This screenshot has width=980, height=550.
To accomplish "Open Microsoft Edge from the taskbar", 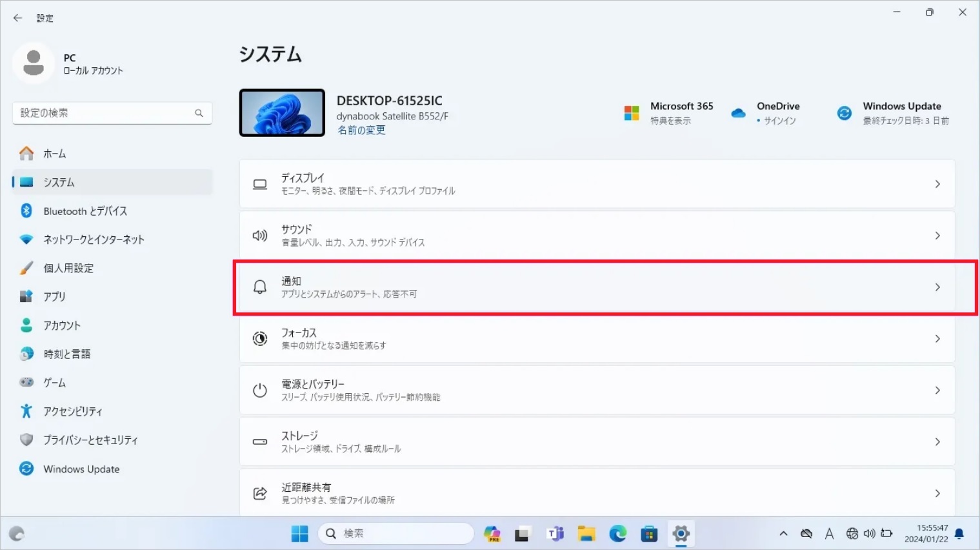I will (617, 534).
